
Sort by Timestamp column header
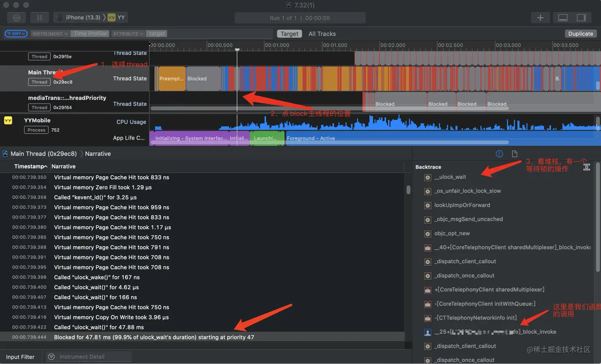(x=31, y=167)
